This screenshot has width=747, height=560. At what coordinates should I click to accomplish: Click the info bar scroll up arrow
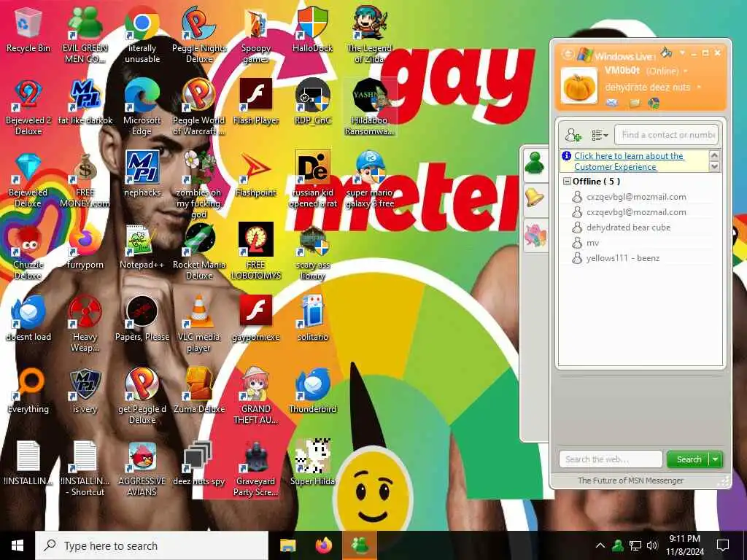coord(714,155)
